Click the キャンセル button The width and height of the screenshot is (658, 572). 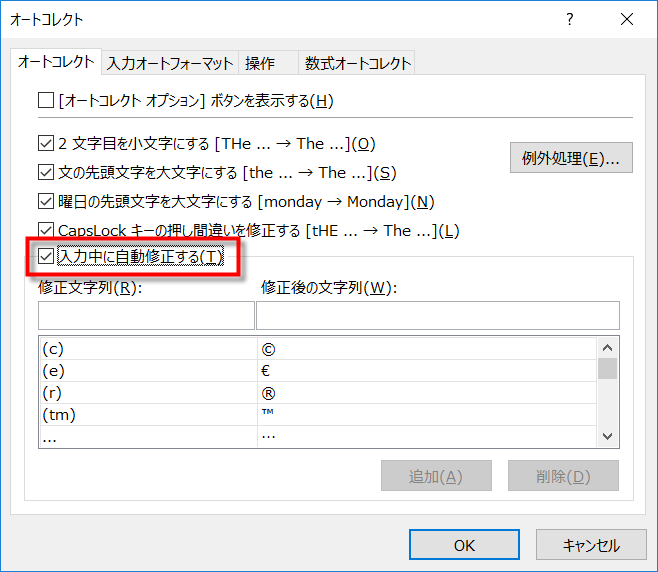click(590, 546)
